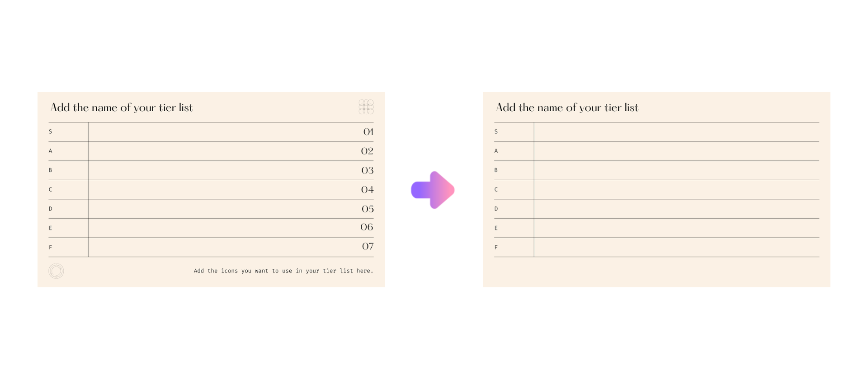Select the right template's title text
The image size is (868, 375).
567,108
